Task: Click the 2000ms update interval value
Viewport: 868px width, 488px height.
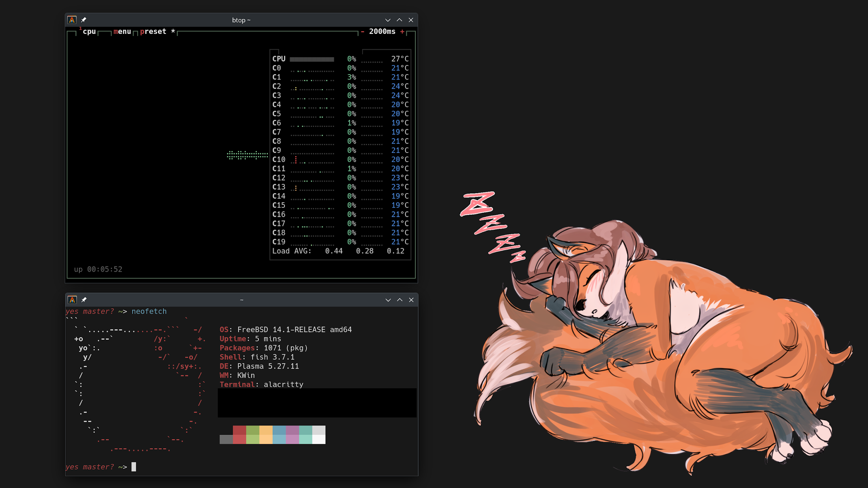Action: 382,32
